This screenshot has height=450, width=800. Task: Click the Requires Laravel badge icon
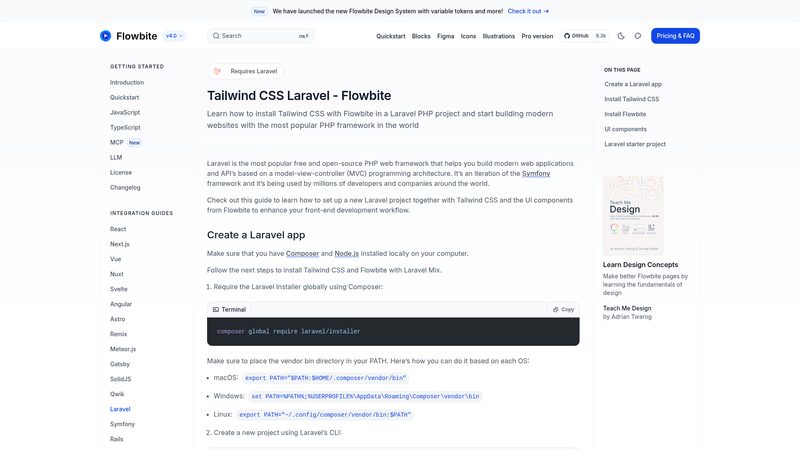click(218, 71)
